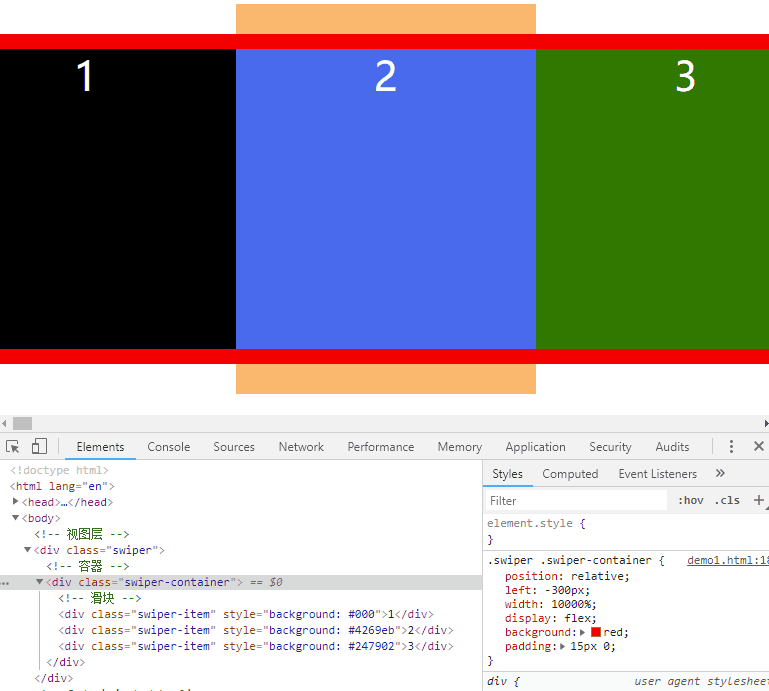
Task: Select the swiper-item div with #4269eb background
Action: click(x=256, y=630)
